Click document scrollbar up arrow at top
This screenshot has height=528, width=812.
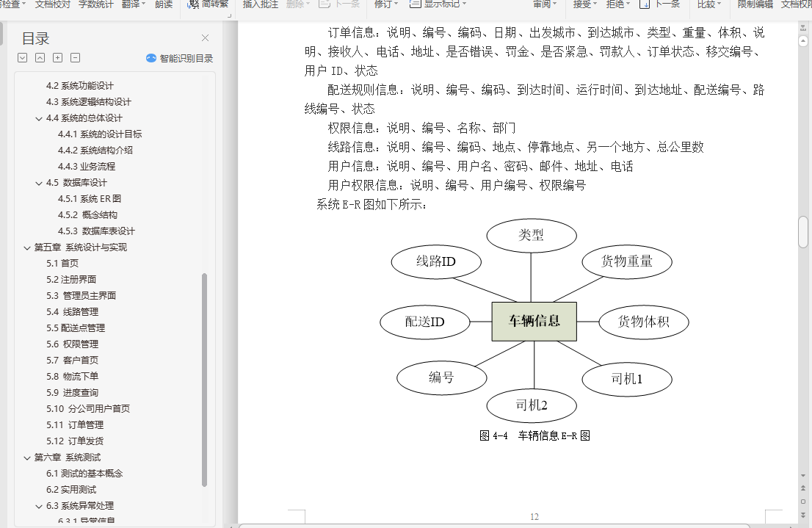(803, 40)
